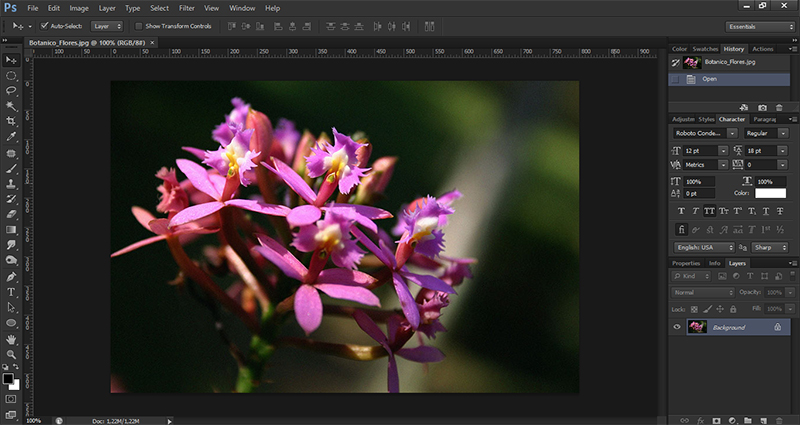Image resolution: width=800 pixels, height=425 pixels.
Task: Select the Zoom tool in toolbar
Action: 11,354
